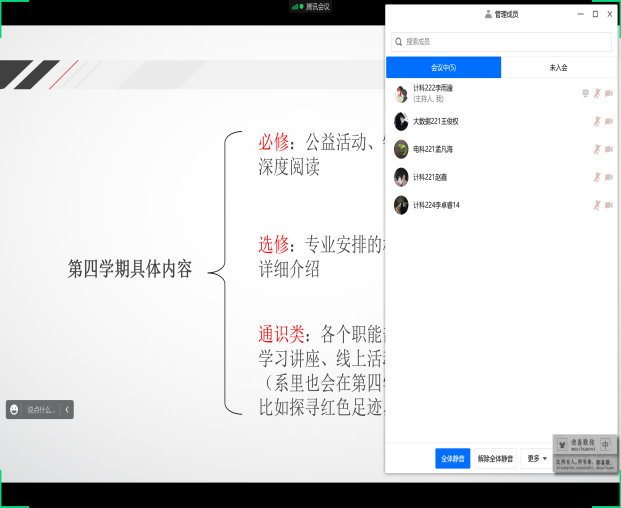The image size is (621, 508).
Task: Toggle microphone mute for 大数据221王俊权
Action: click(x=597, y=121)
